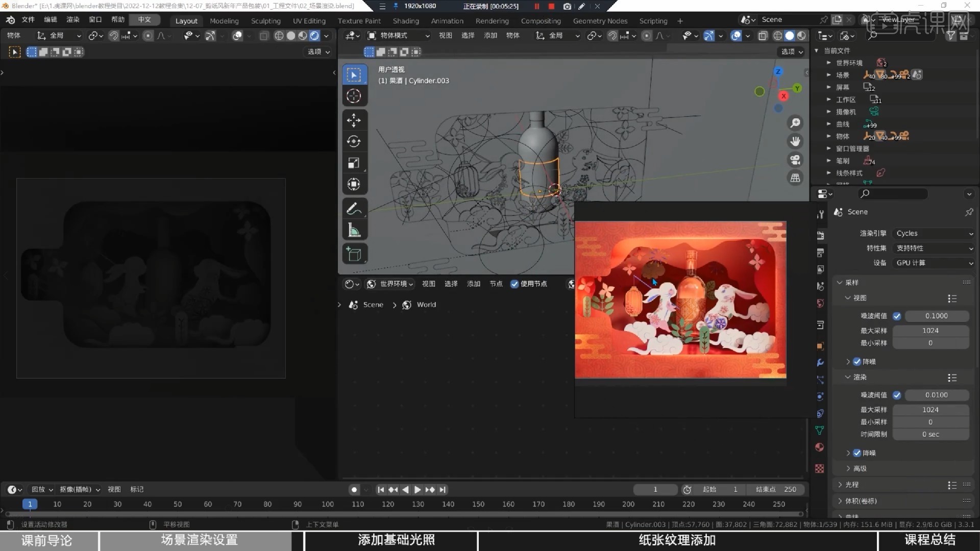The image size is (980, 551).
Task: Open Material properties tab red sphere icon
Action: pos(820,447)
